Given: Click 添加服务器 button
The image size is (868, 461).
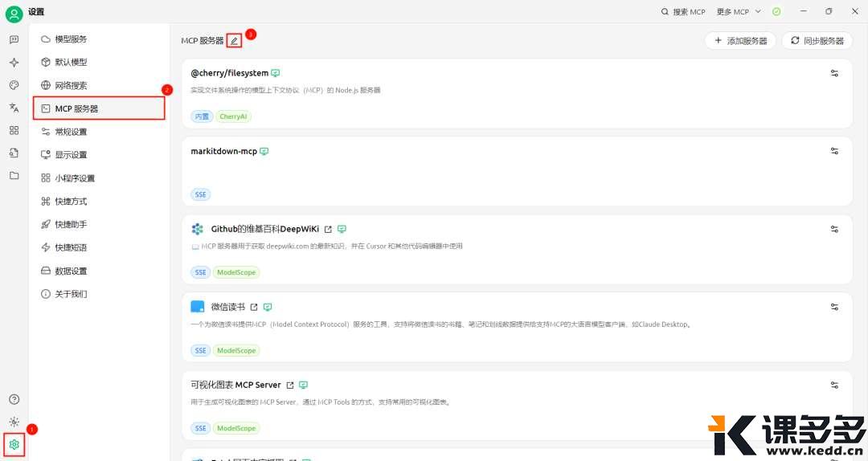Looking at the screenshot, I should pyautogui.click(x=740, y=41).
